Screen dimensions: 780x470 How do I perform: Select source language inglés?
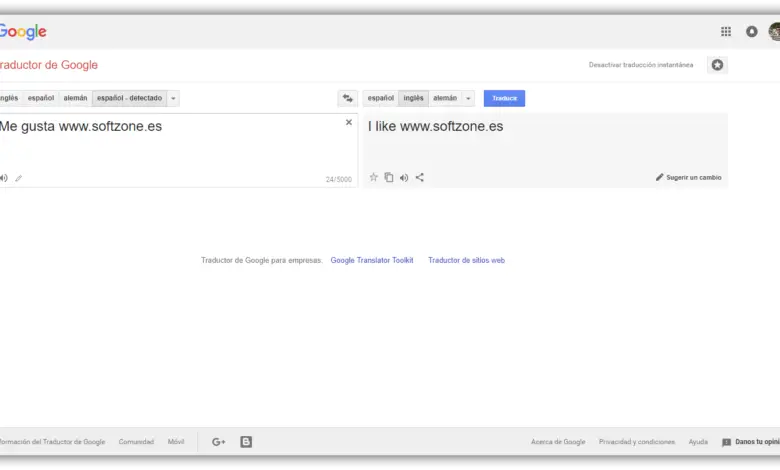9,98
